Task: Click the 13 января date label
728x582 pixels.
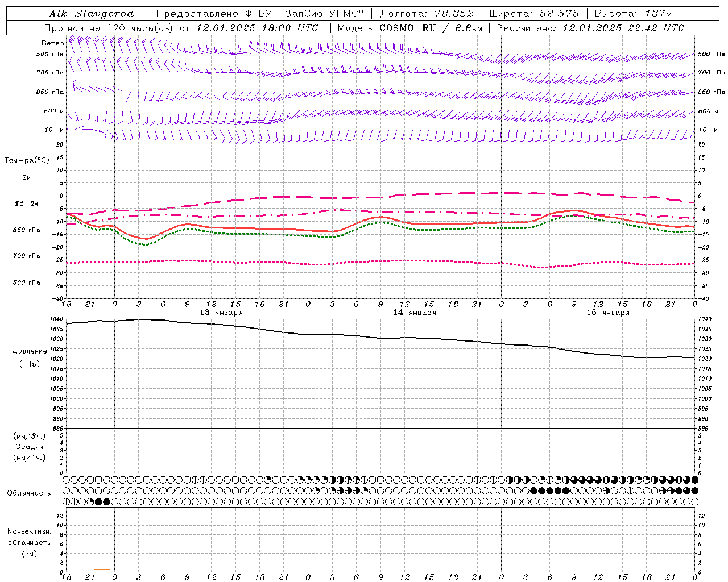Action: [221, 313]
